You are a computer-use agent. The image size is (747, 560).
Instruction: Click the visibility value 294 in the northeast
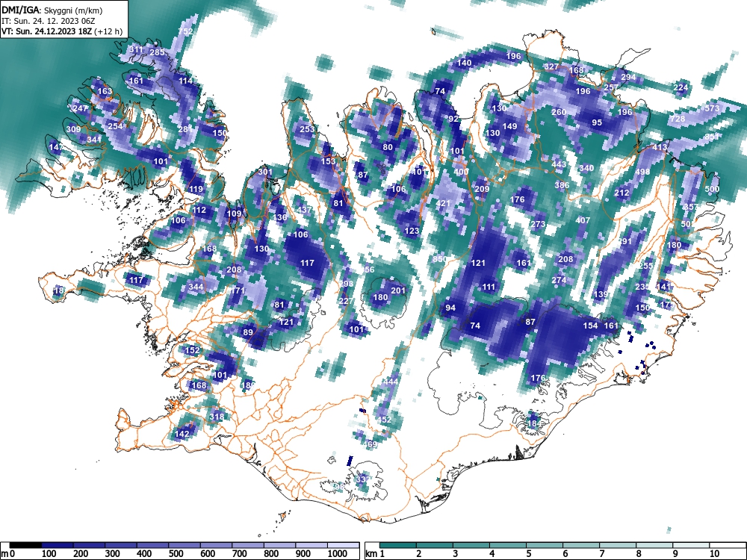click(x=628, y=77)
